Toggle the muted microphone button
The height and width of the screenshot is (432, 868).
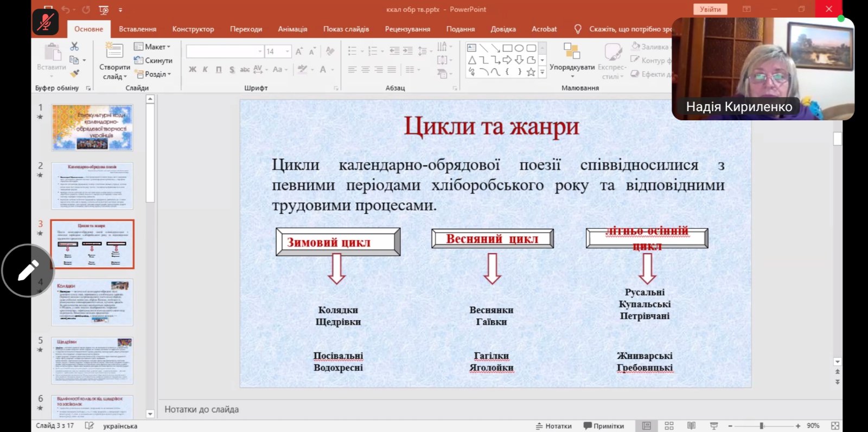46,22
